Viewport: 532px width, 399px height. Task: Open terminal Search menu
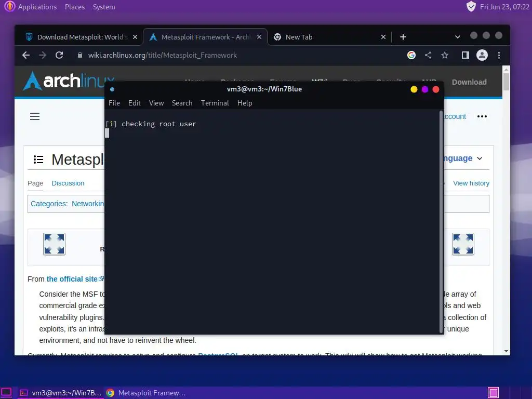pos(182,103)
